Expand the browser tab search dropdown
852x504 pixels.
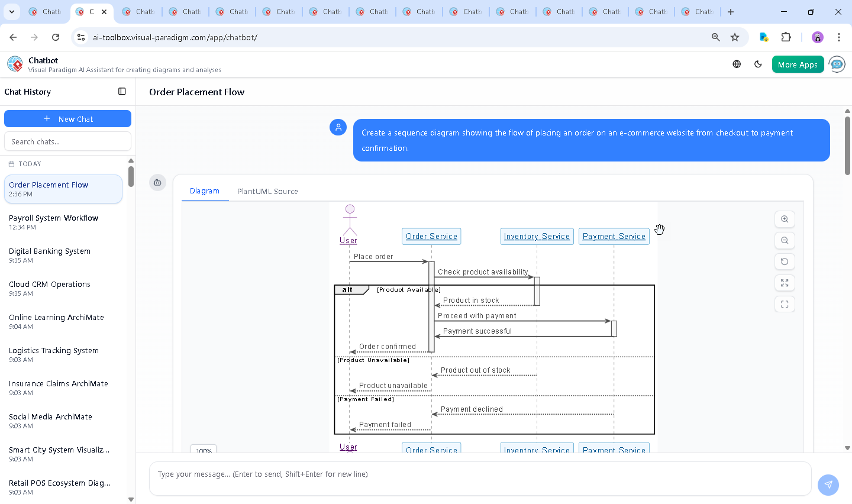11,12
